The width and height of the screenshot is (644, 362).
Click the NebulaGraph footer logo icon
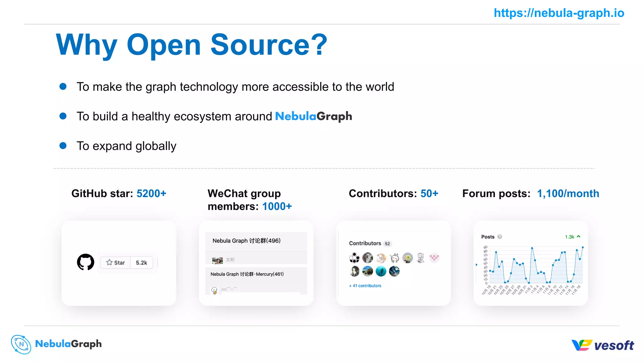21,344
